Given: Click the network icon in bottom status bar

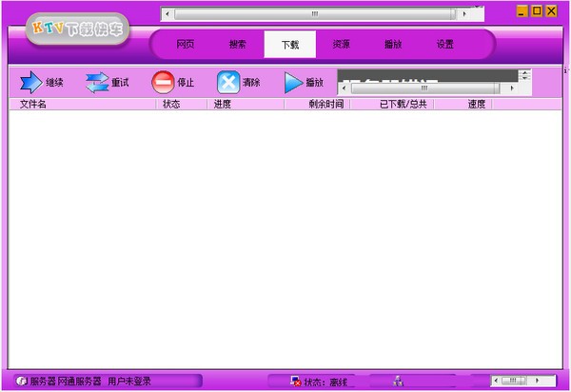Looking at the screenshot, I should coord(399,381).
